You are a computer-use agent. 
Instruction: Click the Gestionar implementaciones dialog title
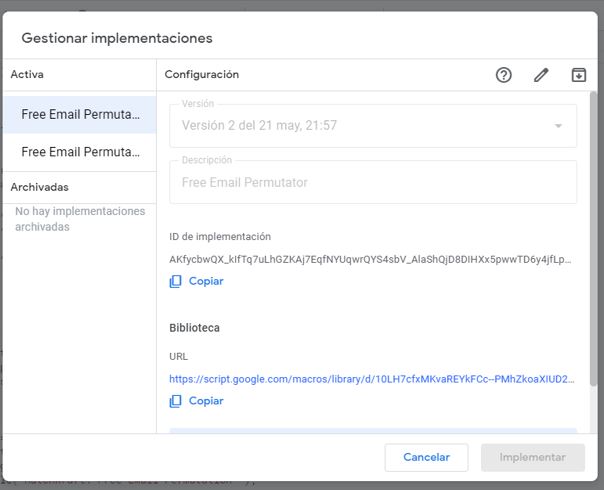[117, 38]
